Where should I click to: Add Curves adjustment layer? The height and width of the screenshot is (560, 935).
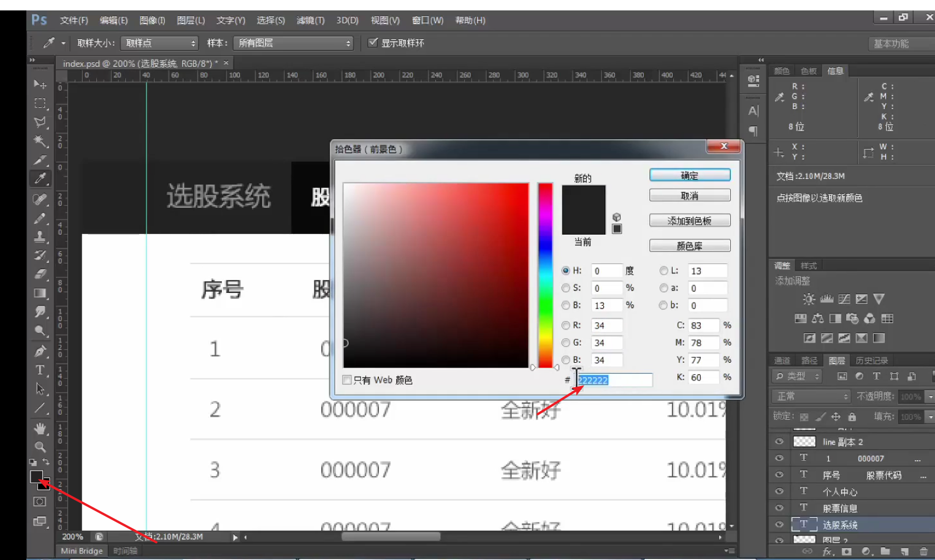(x=844, y=299)
